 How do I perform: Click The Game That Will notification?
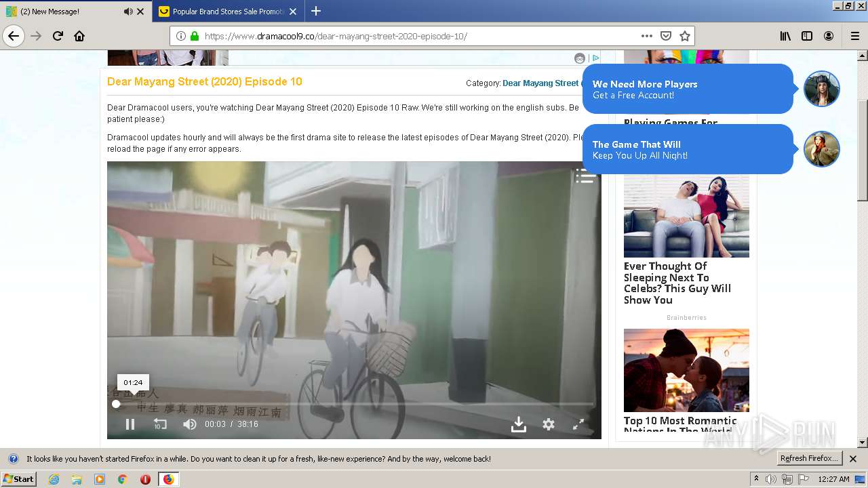(x=687, y=149)
